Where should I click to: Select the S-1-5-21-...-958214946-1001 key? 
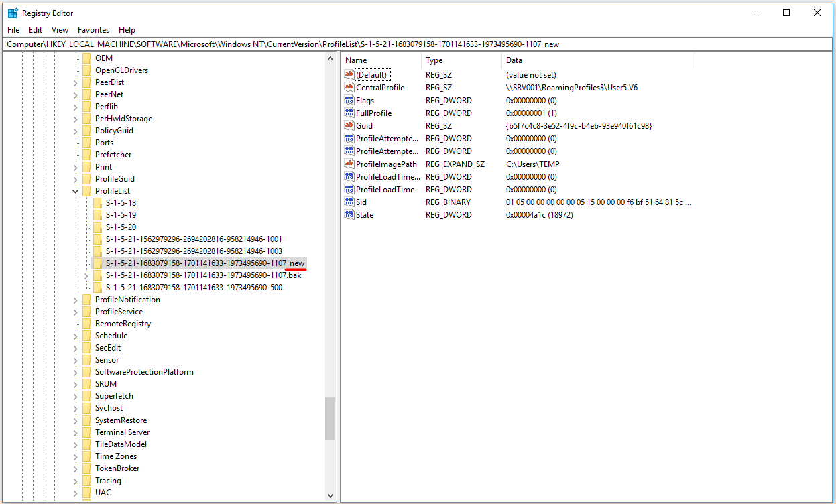pos(194,239)
